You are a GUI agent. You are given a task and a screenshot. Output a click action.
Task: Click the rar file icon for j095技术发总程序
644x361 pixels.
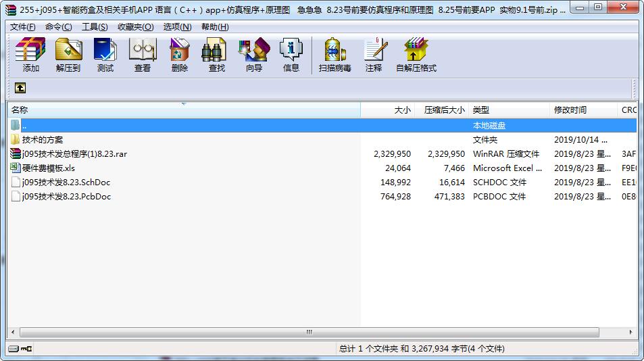[x=15, y=153]
